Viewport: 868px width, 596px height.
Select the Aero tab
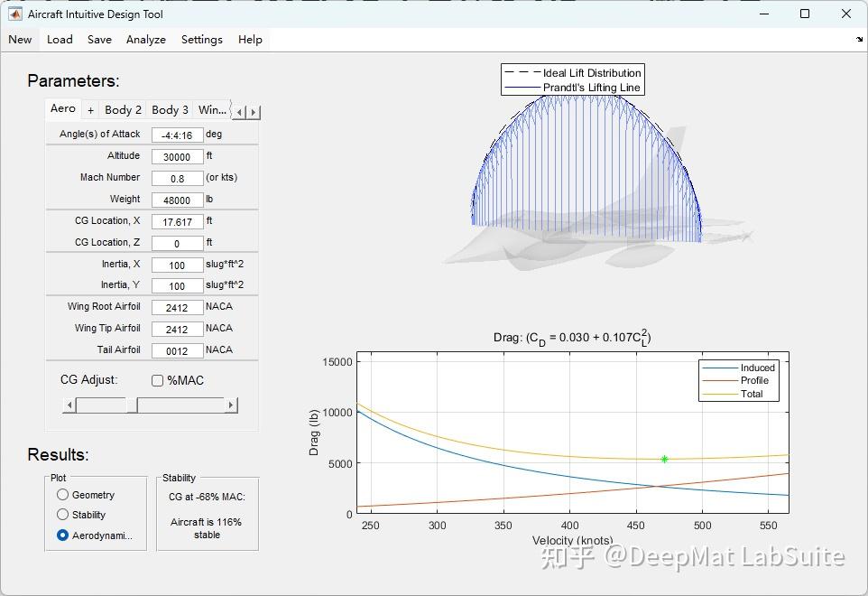(63, 108)
